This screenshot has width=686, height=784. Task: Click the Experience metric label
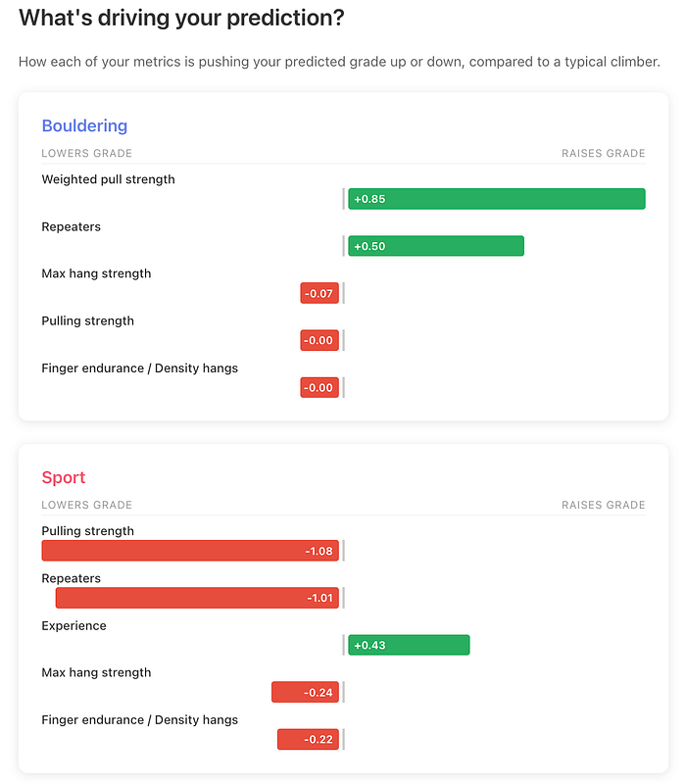point(74,626)
